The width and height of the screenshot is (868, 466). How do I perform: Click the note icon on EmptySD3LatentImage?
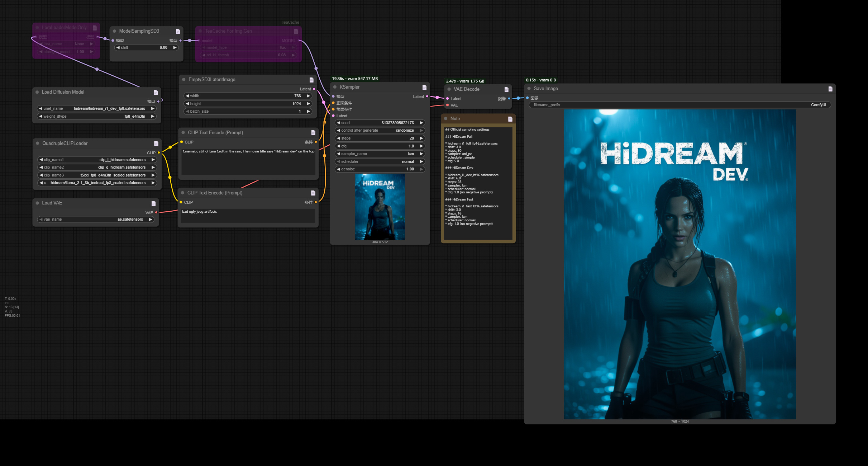coord(310,79)
